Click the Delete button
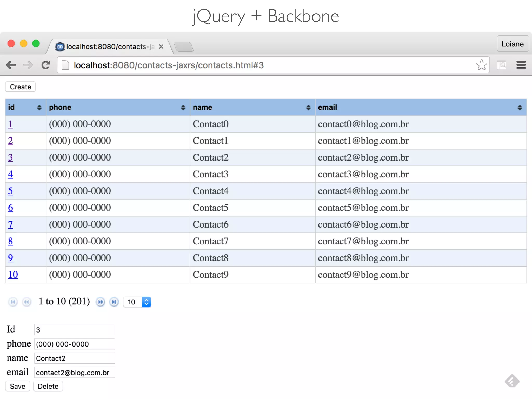532x399 pixels. (48, 386)
